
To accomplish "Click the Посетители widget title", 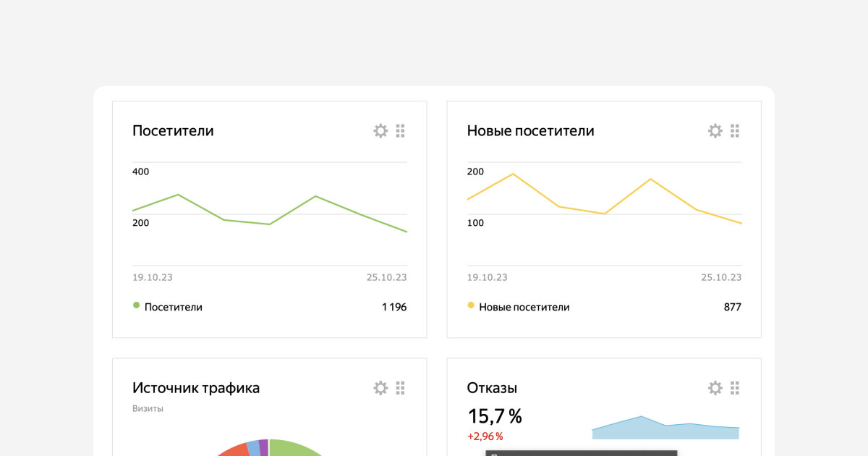I will 173,131.
